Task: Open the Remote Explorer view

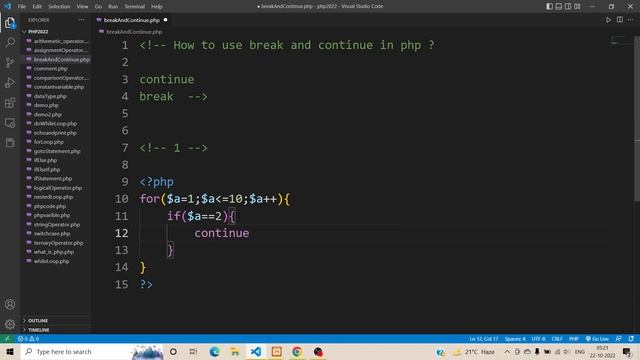Action: (10, 122)
